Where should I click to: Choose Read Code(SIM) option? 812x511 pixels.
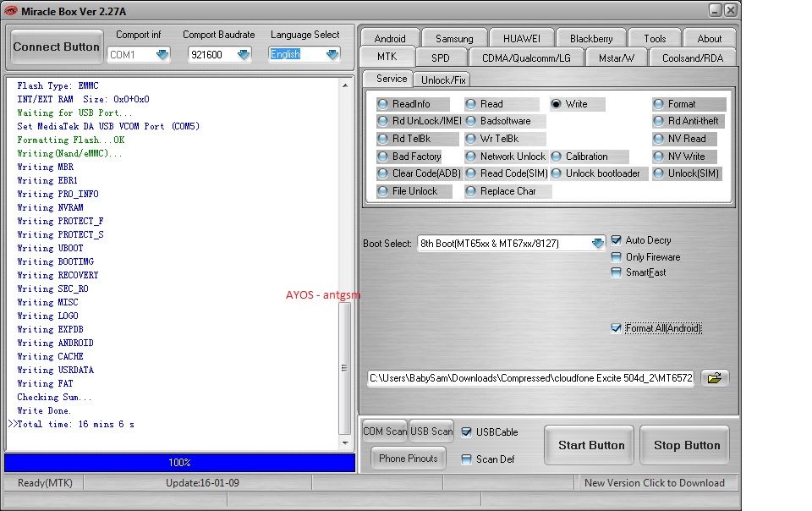[x=507, y=173]
